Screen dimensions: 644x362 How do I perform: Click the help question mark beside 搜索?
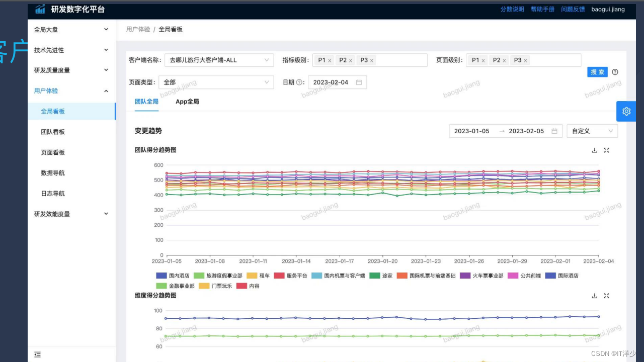tap(615, 72)
